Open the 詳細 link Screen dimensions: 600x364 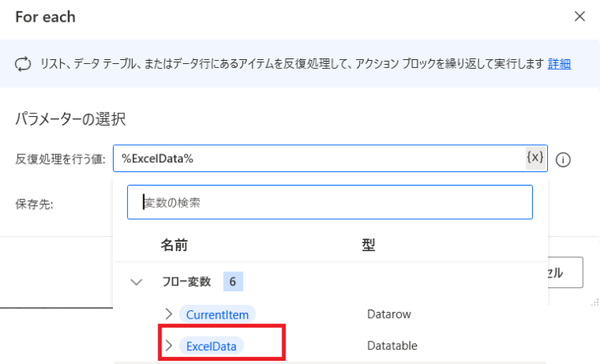[559, 63]
